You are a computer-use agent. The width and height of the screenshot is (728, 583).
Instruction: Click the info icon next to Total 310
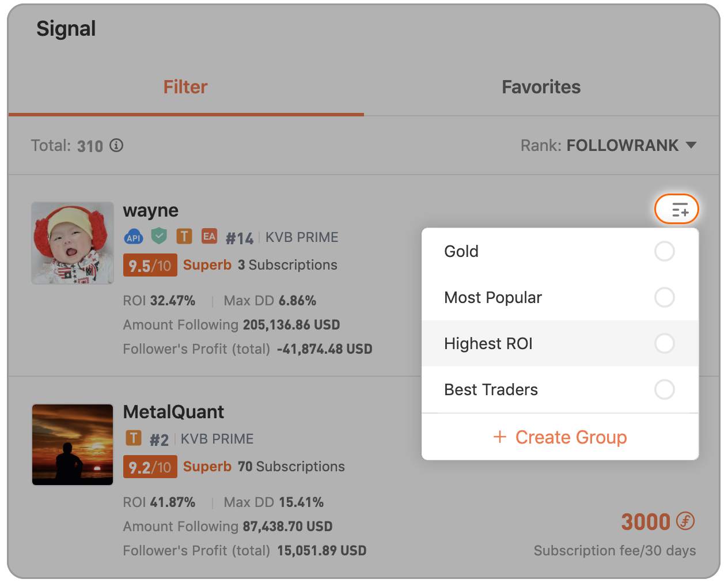[116, 145]
